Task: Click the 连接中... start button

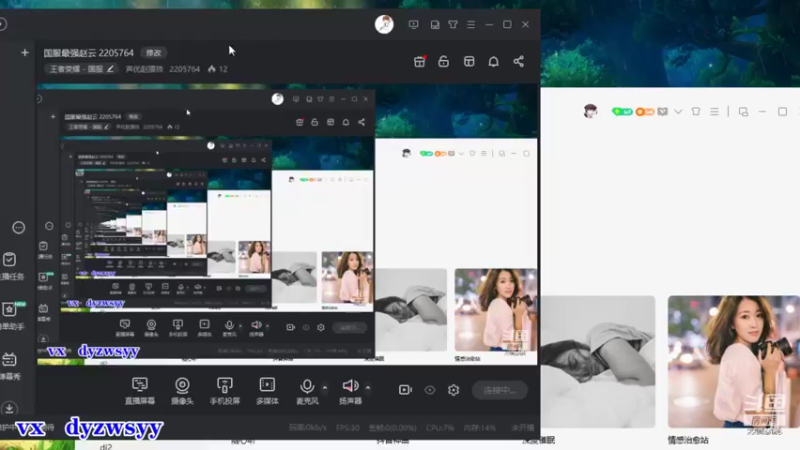Action: (x=499, y=390)
